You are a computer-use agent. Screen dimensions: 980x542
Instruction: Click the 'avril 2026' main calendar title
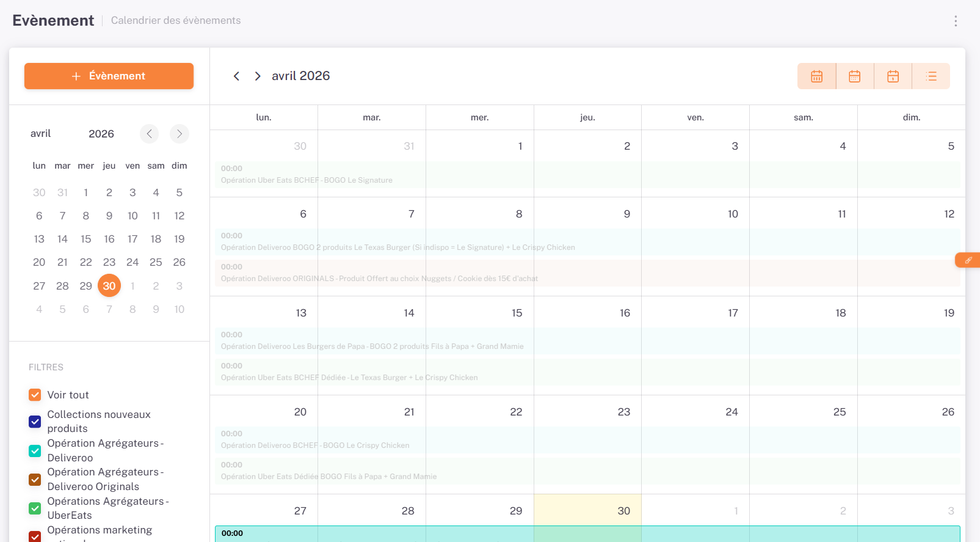[x=301, y=76]
